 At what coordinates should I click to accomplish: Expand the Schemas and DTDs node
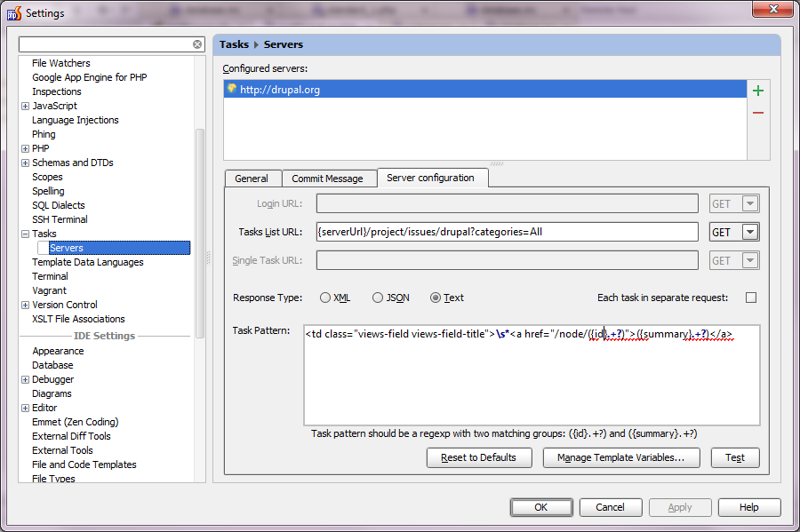tap(25, 163)
